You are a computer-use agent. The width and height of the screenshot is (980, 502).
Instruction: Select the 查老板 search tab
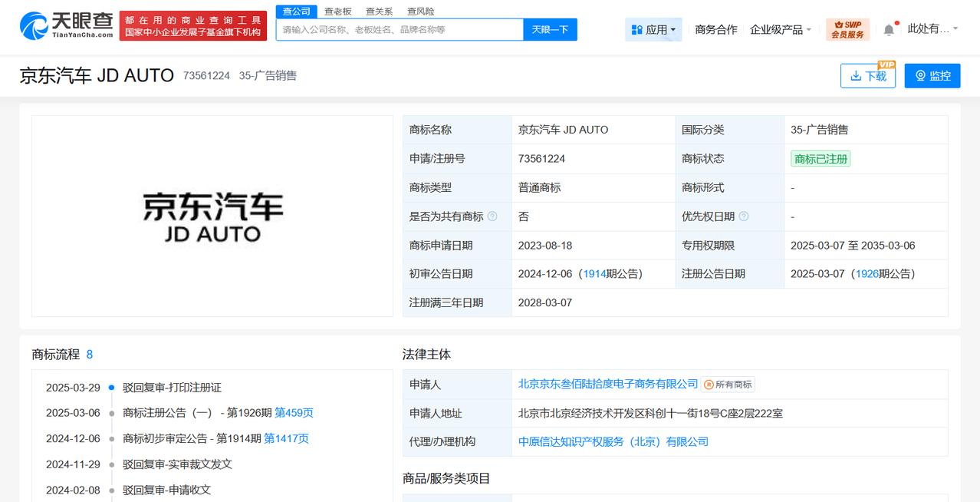click(337, 11)
